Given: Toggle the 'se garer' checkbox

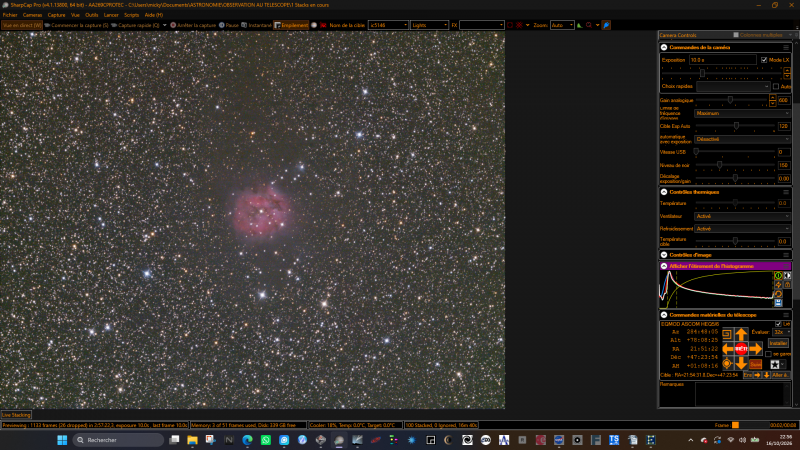Looking at the screenshot, I should (768, 354).
